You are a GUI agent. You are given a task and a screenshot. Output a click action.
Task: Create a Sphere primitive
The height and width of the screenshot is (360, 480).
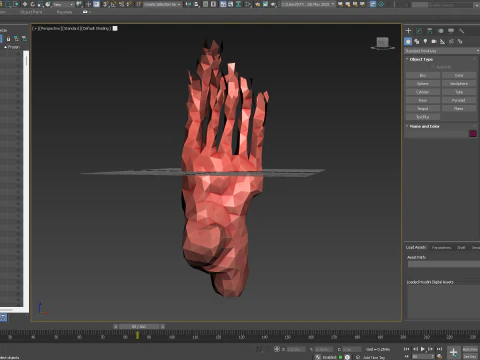point(423,84)
